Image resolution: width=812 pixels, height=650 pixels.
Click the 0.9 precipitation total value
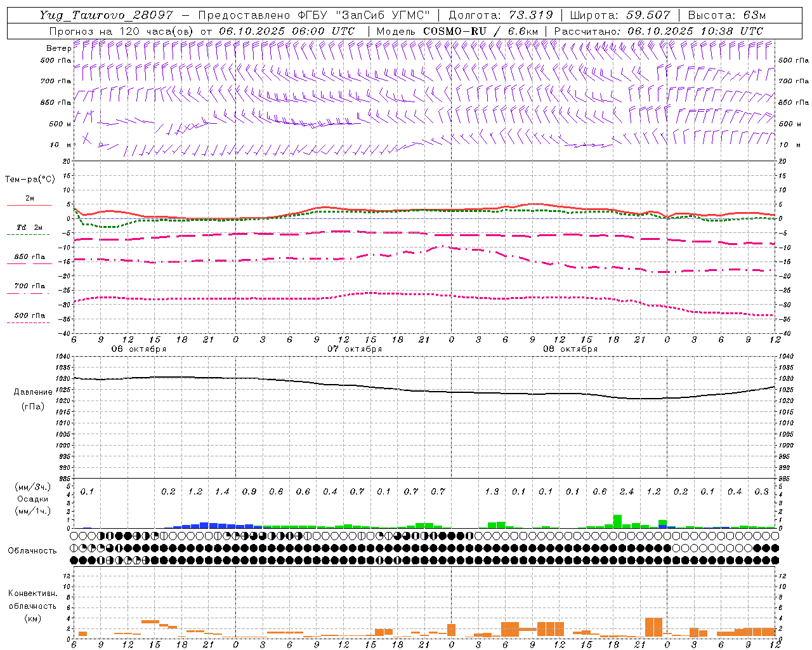point(249,492)
